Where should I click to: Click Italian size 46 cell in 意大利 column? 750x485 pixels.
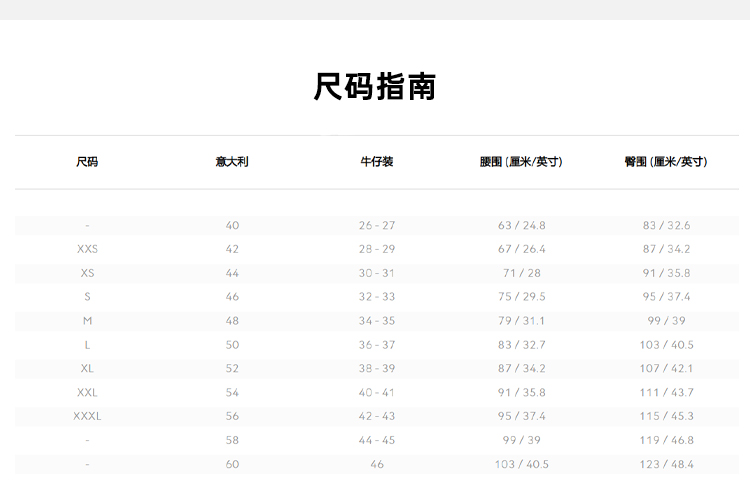click(x=232, y=297)
